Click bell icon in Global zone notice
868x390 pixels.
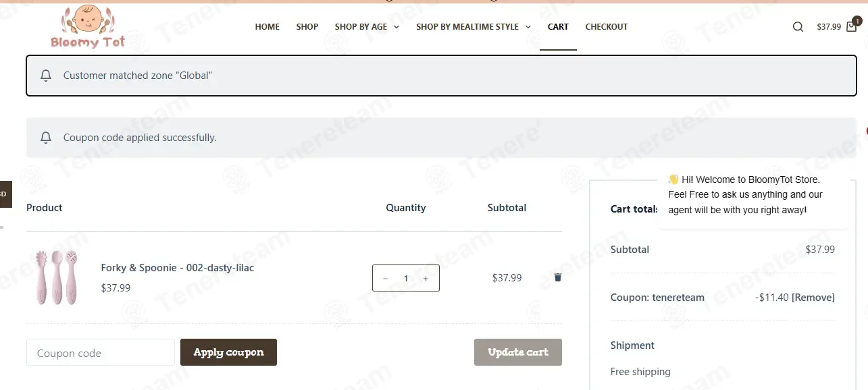[46, 76]
